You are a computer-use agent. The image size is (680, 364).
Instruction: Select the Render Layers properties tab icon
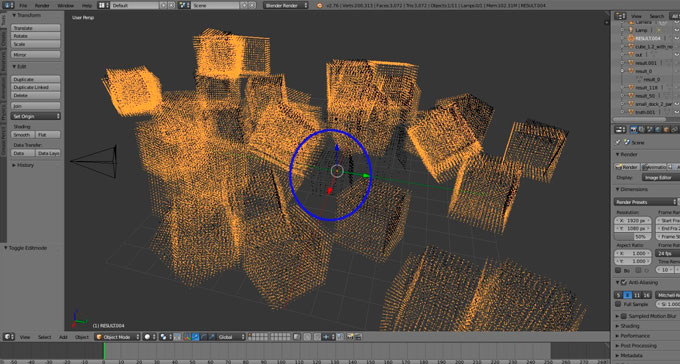coord(641,130)
